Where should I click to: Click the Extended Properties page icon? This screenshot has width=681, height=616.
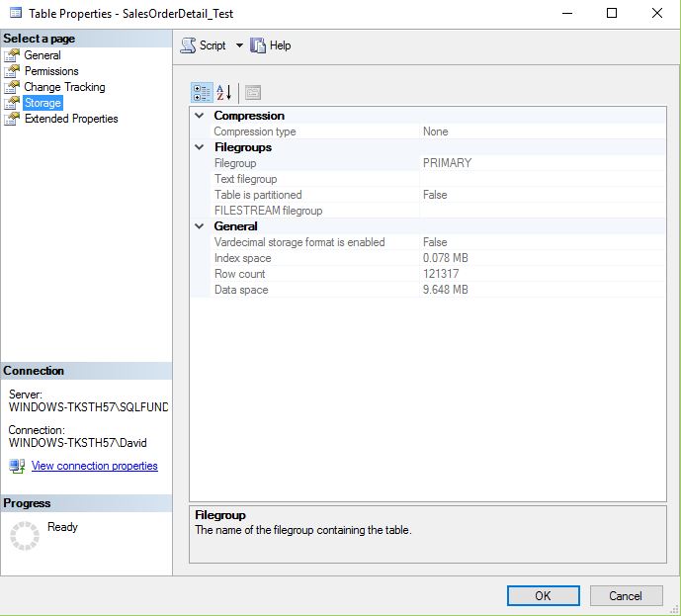click(12, 119)
